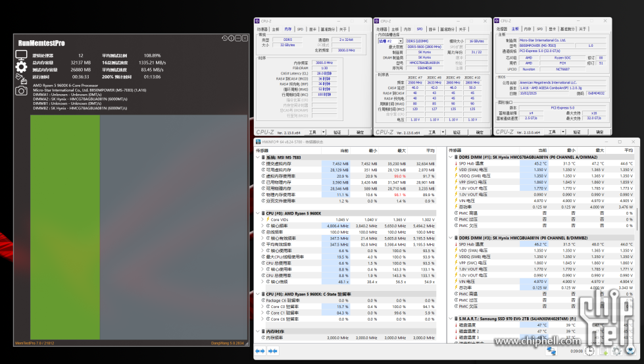Collapse CPU [#0] AMD Ryzen 5 9600X group
The image size is (644, 364).
(x=258, y=213)
